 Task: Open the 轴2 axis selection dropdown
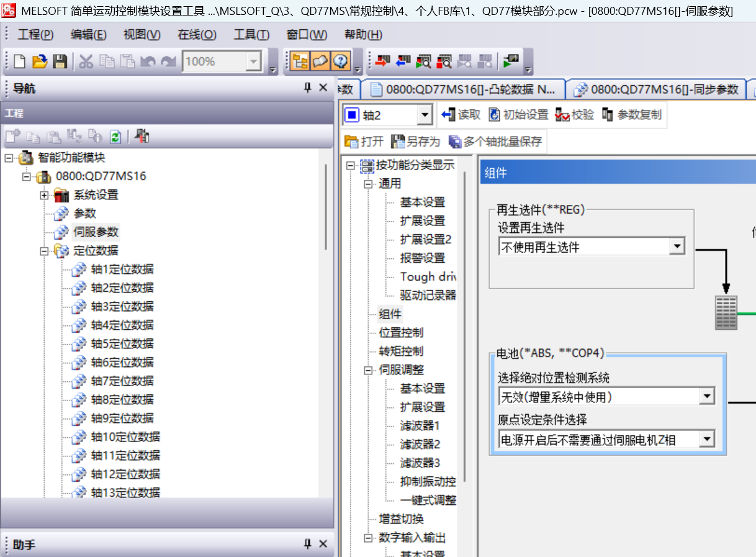tap(425, 115)
